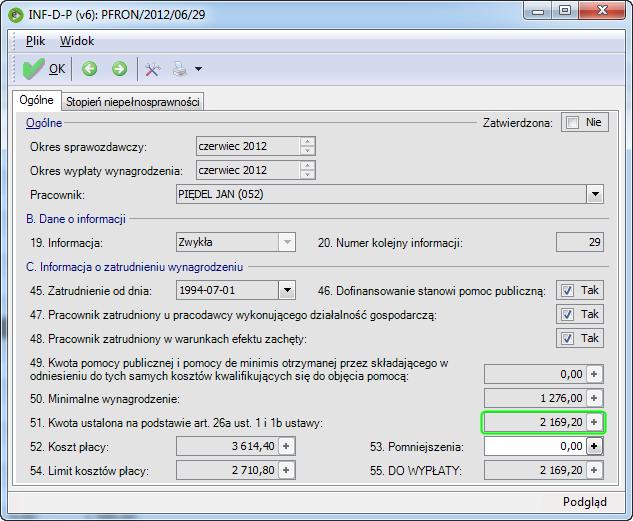
Task: Open the 19. Informacja Zwykła dropdown
Action: 287,242
